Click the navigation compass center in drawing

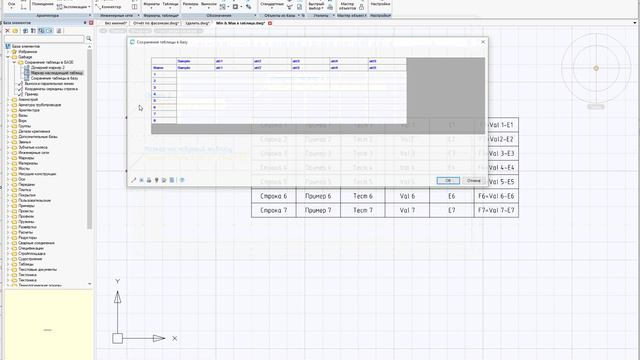coord(596,68)
